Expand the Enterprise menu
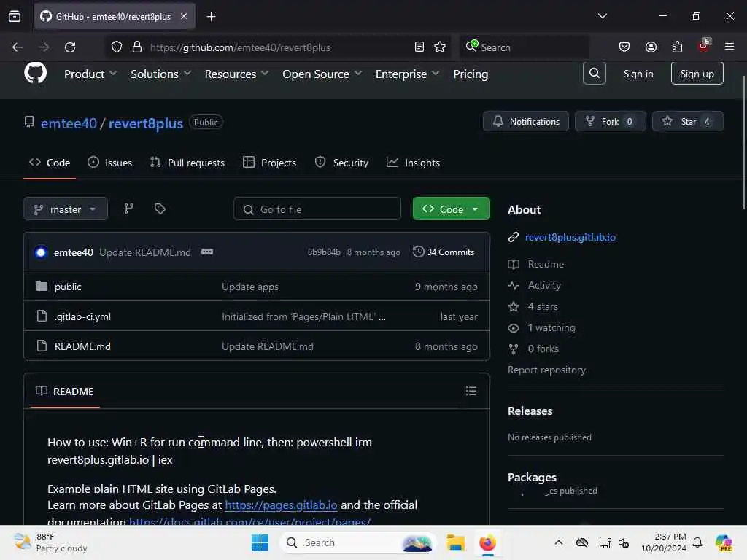 [x=407, y=74]
